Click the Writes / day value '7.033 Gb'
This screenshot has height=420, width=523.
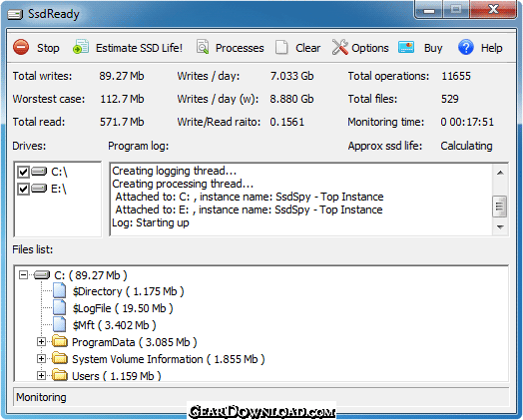(x=291, y=76)
